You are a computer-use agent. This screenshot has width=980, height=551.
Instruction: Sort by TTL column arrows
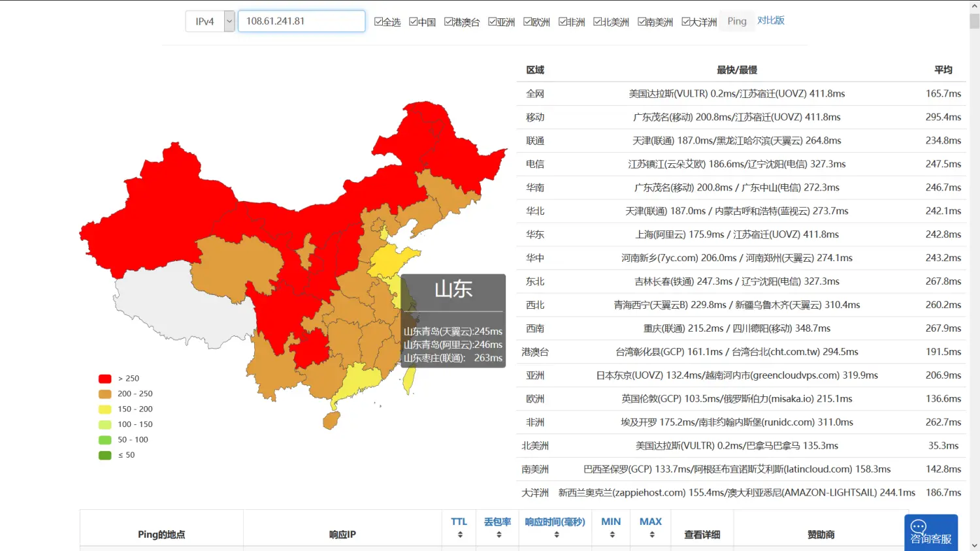(x=460, y=535)
